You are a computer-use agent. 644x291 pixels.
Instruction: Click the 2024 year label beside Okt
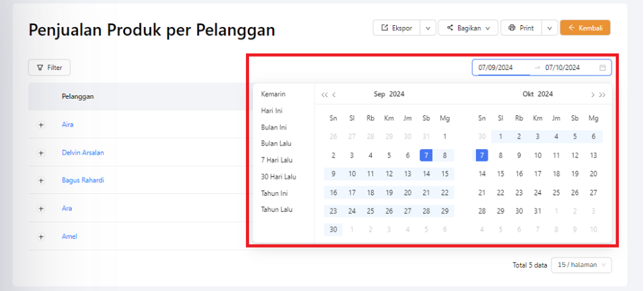pos(545,94)
